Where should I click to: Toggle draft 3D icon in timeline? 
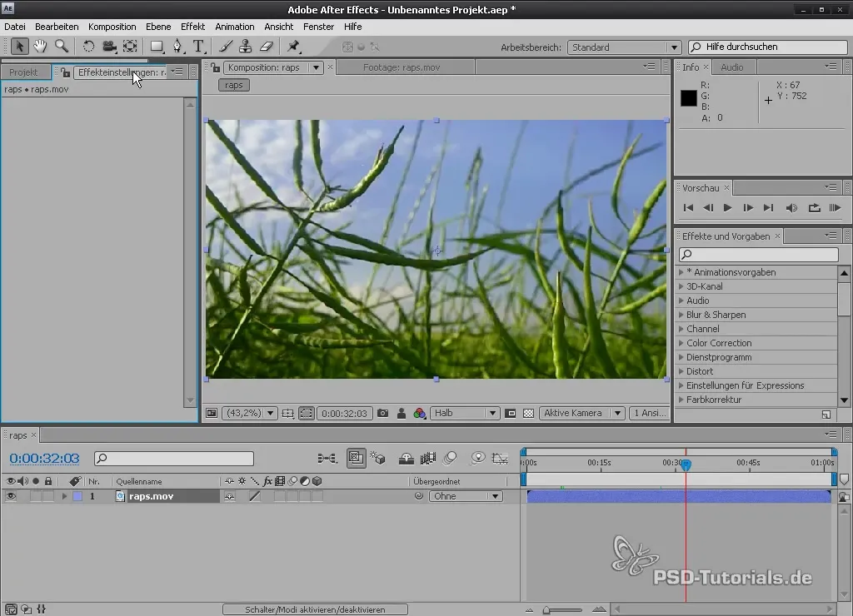click(x=378, y=459)
